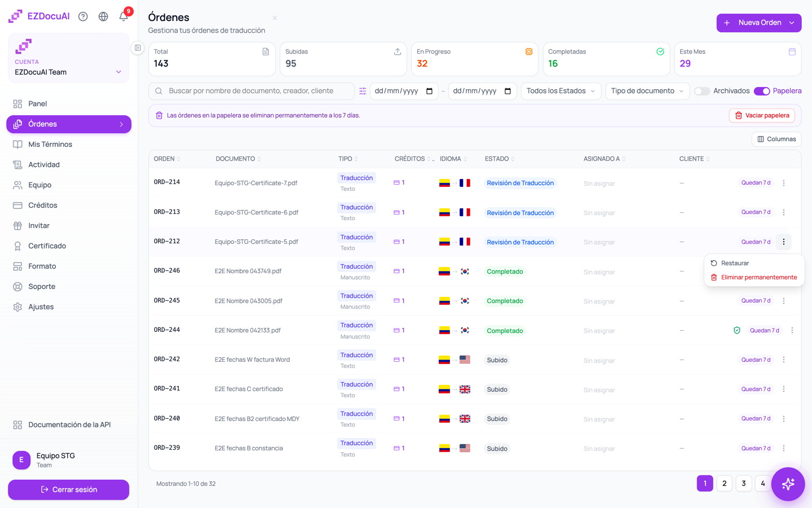The width and height of the screenshot is (812, 508).
Task: Enable the Archivados toggle
Action: click(x=701, y=91)
